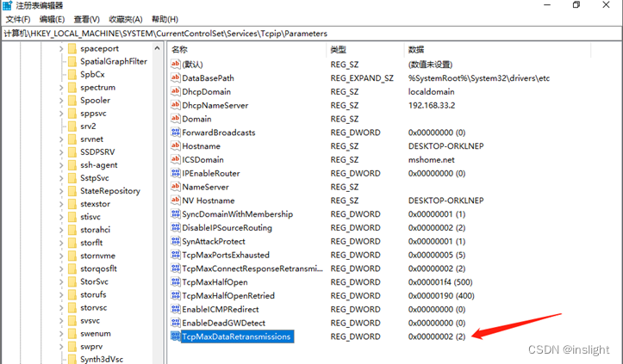This screenshot has height=364, width=623.
Task: Select the SpatialGraphFilter key
Action: [114, 61]
